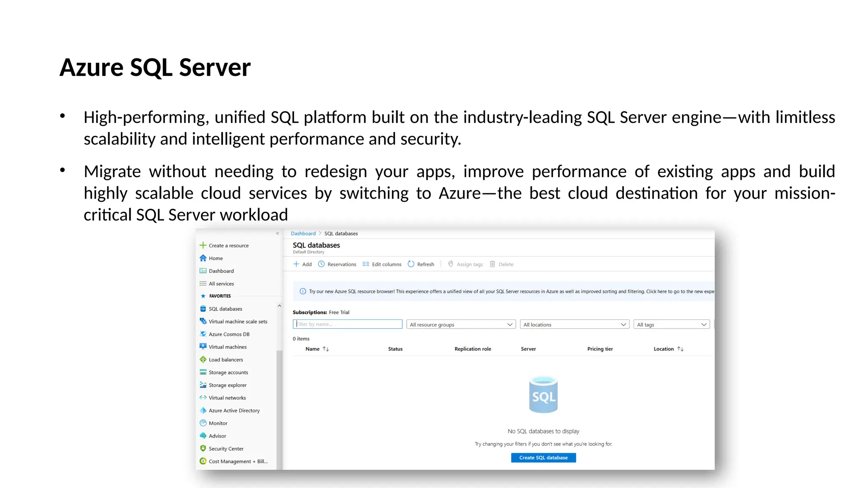Click the large SQL database illustration
The height and width of the screenshot is (488, 868).
coord(543,394)
